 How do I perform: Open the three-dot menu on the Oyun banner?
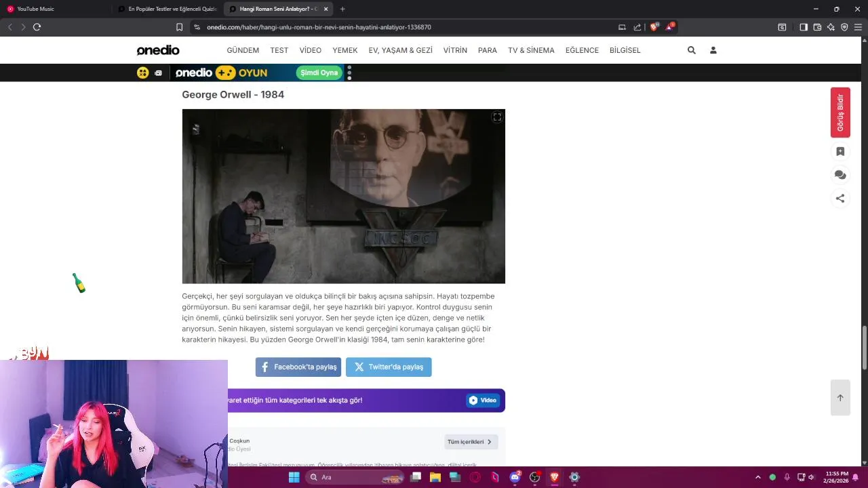point(349,73)
